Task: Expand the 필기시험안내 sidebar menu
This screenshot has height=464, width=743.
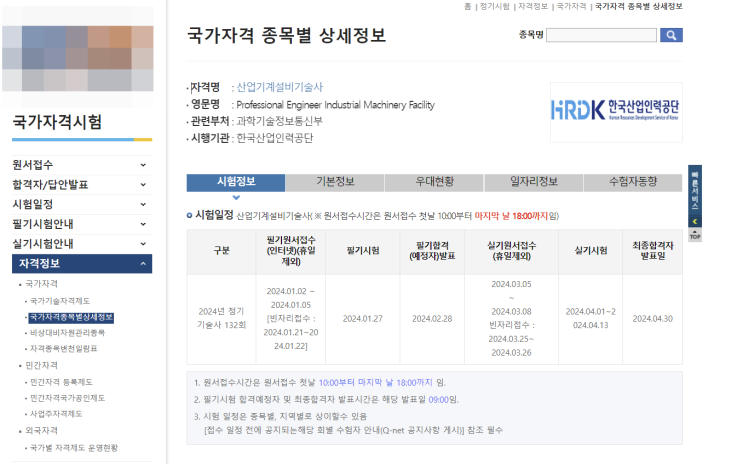Action: 82,224
